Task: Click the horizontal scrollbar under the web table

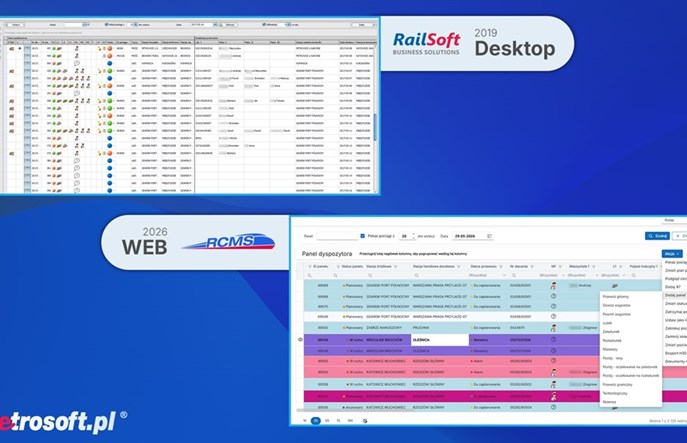Action: (355, 411)
